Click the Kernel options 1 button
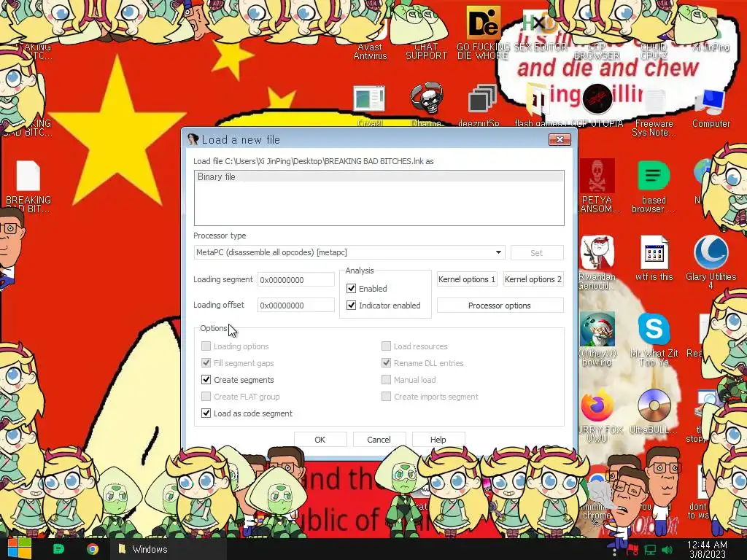This screenshot has height=560, width=747. [x=467, y=279]
